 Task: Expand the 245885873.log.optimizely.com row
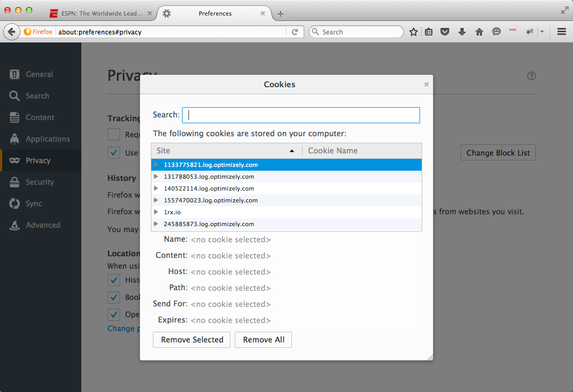pyautogui.click(x=156, y=224)
